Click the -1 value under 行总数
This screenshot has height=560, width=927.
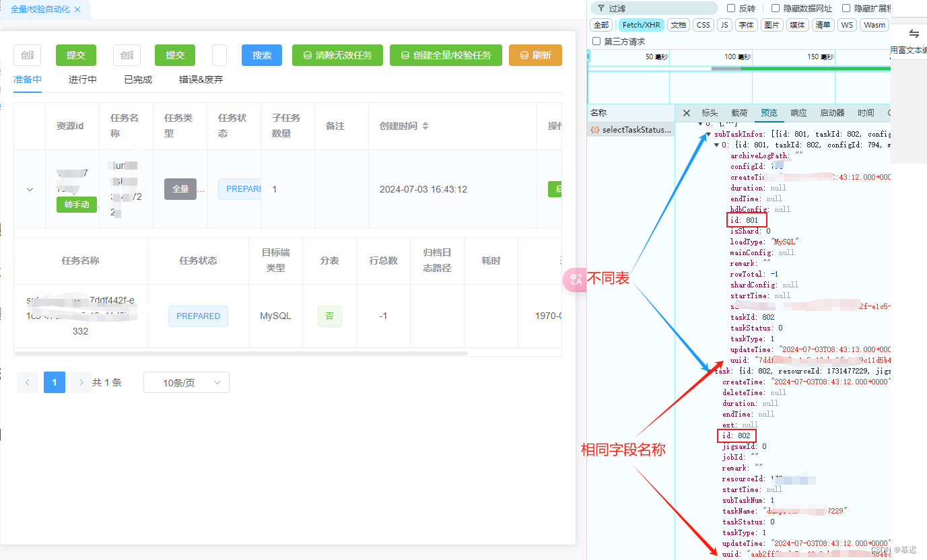click(x=383, y=316)
